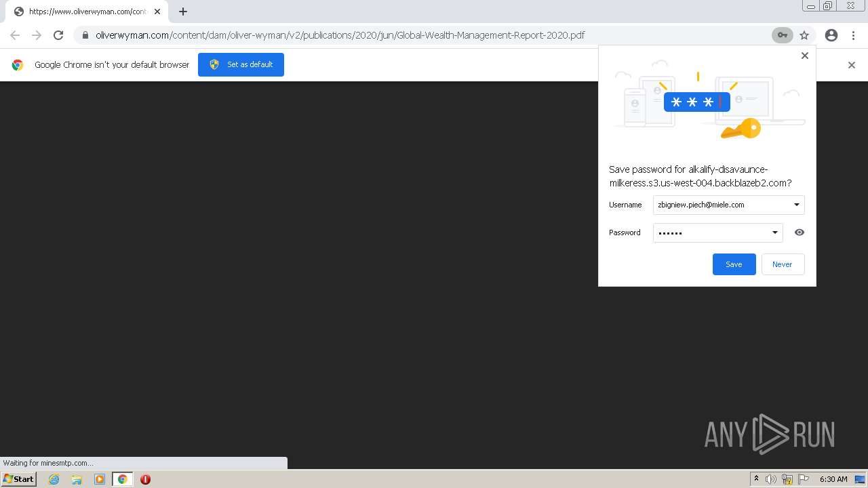Click 'Save password for alkalify-disavaunce' heading
868x488 pixels.
[701, 176]
